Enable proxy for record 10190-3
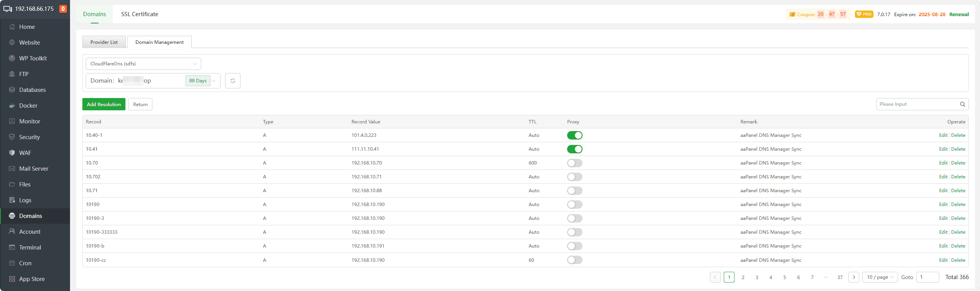The image size is (980, 291). tap(575, 218)
